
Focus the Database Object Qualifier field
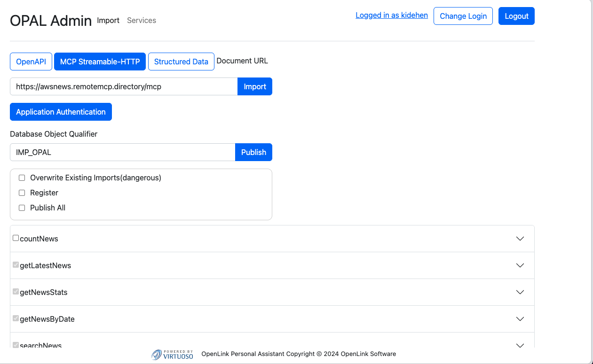tap(122, 152)
